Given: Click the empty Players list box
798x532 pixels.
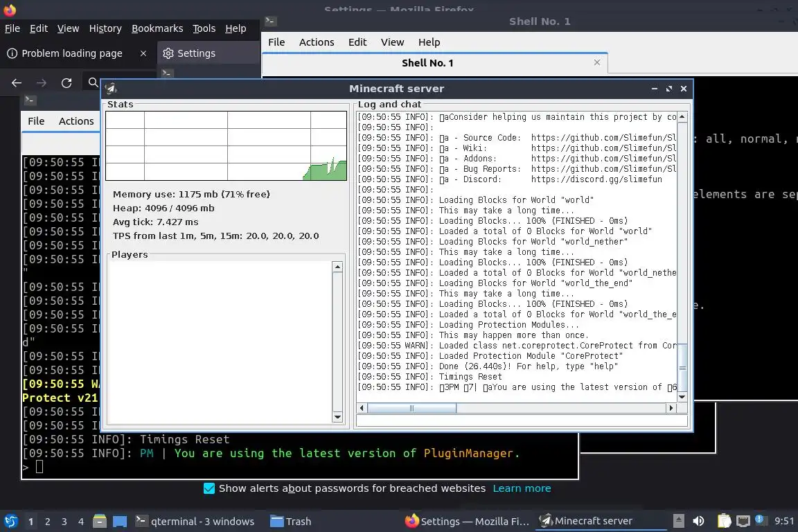Looking at the screenshot, I should 220,342.
